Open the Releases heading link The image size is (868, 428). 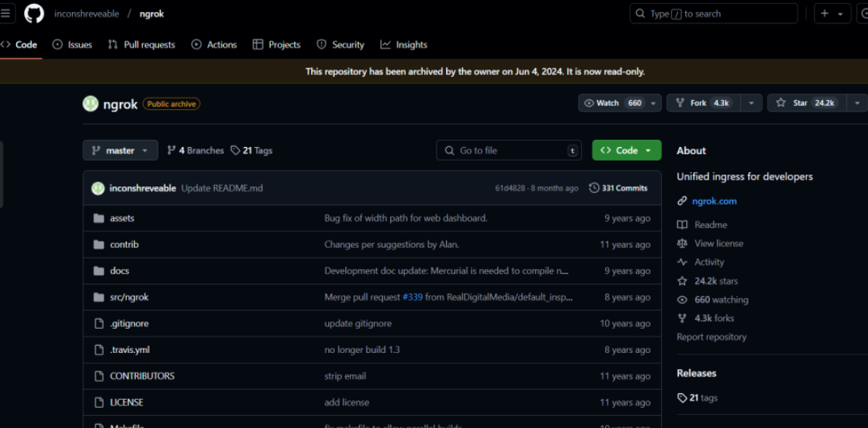pyautogui.click(x=697, y=373)
